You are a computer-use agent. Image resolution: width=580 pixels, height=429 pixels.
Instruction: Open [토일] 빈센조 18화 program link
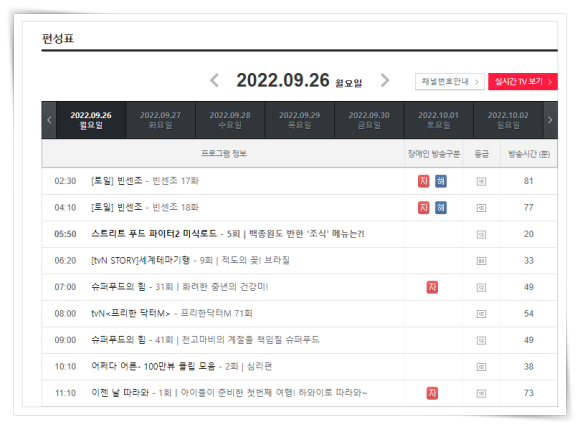[x=145, y=207]
